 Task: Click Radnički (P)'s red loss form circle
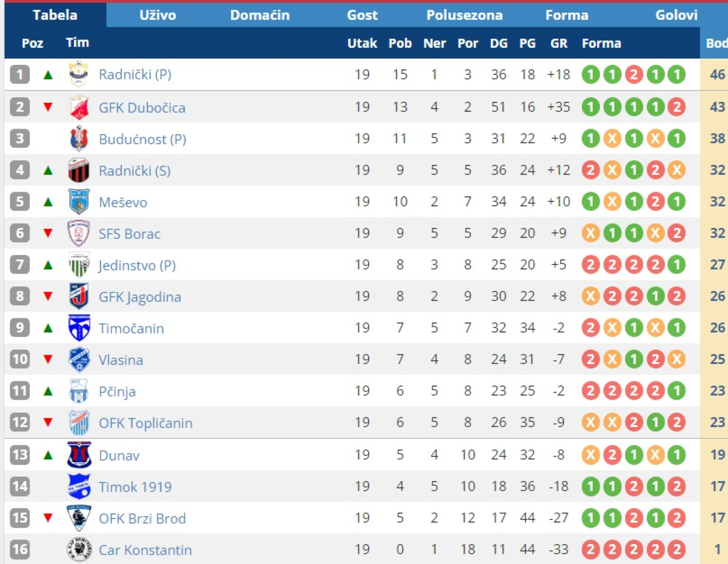coord(634,74)
